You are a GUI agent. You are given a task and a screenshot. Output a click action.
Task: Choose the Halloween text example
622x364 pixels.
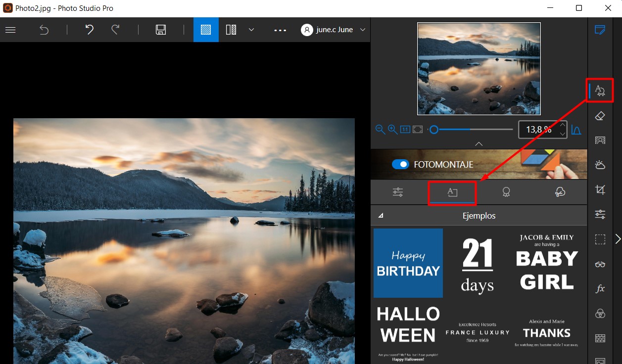tap(408, 333)
